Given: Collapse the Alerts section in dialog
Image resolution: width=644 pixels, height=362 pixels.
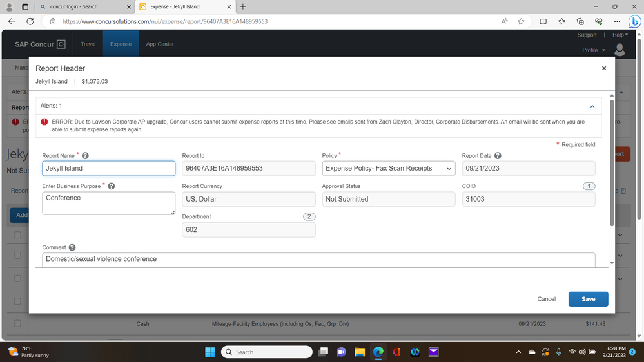Looking at the screenshot, I should pos(592,106).
